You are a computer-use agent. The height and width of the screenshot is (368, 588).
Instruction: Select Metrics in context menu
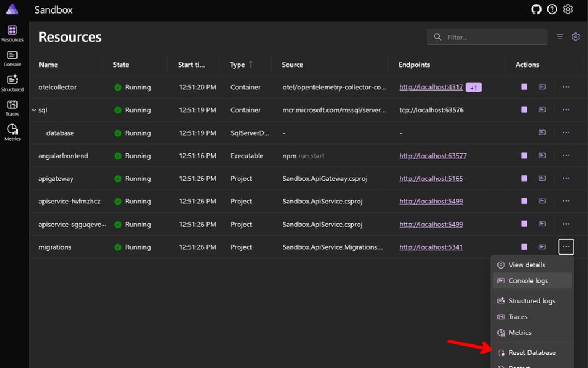point(532,333)
